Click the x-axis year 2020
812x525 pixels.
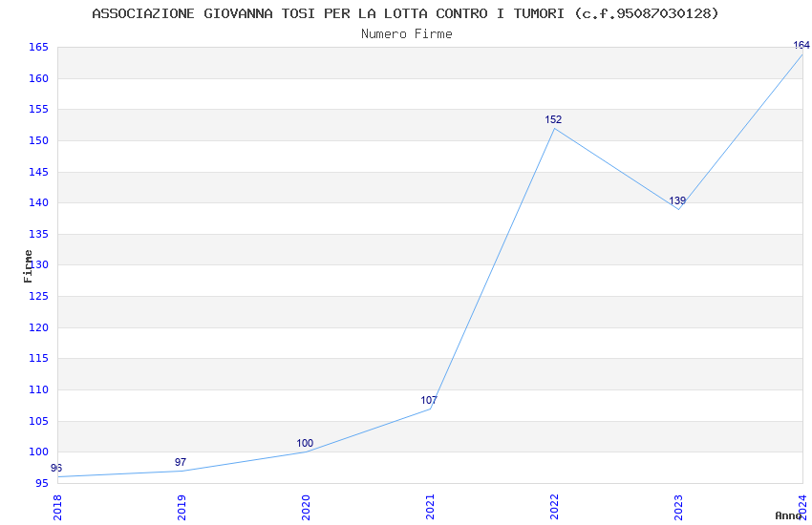click(x=306, y=508)
